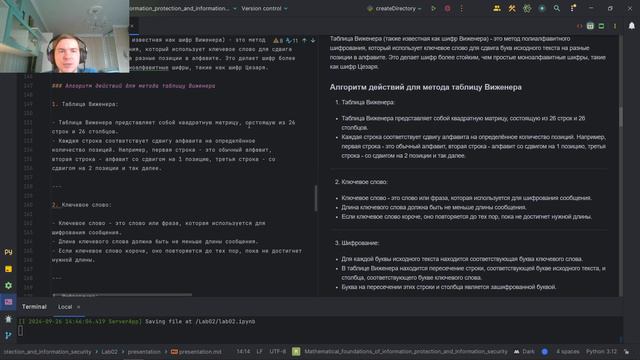Screen dimensions: 640x360
Task: Open line and column position 14:14
Action: (x=243, y=351)
